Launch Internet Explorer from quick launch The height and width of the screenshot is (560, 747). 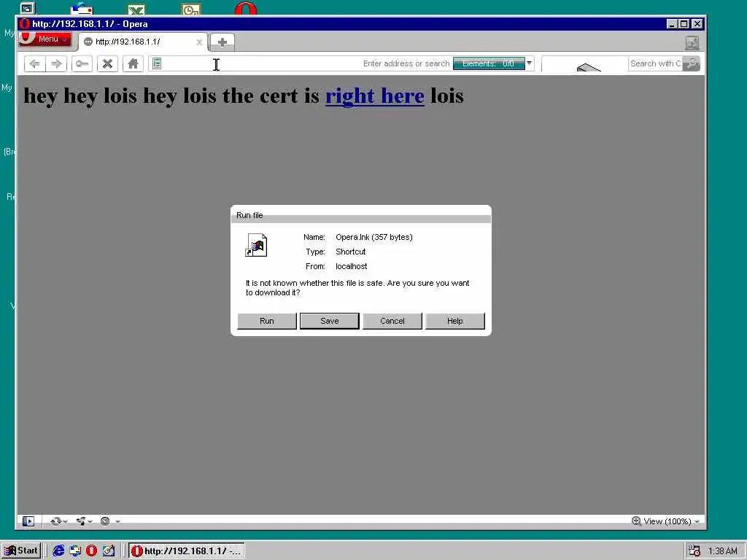point(58,551)
